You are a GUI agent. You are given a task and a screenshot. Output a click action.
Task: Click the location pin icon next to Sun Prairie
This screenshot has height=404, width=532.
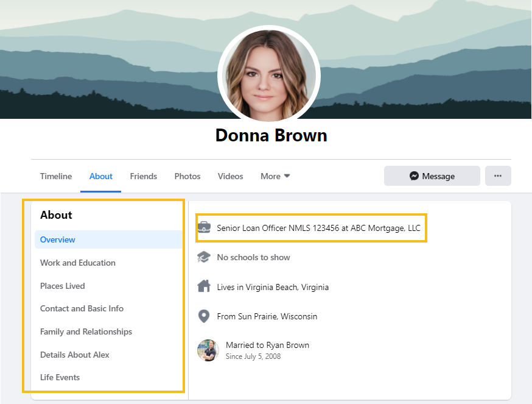click(205, 316)
